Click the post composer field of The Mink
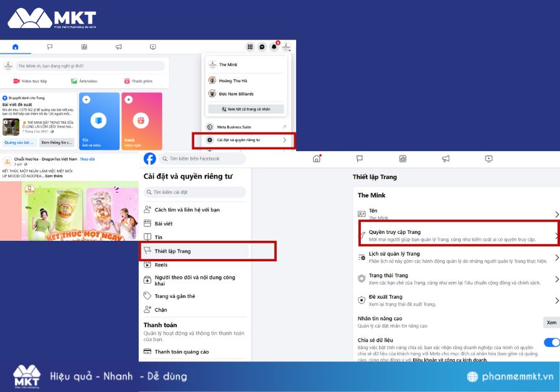 90,66
